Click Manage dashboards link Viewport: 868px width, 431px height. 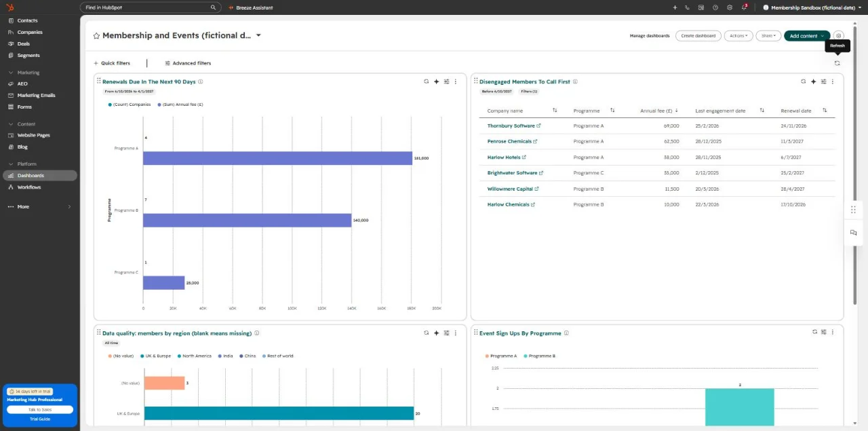click(649, 36)
